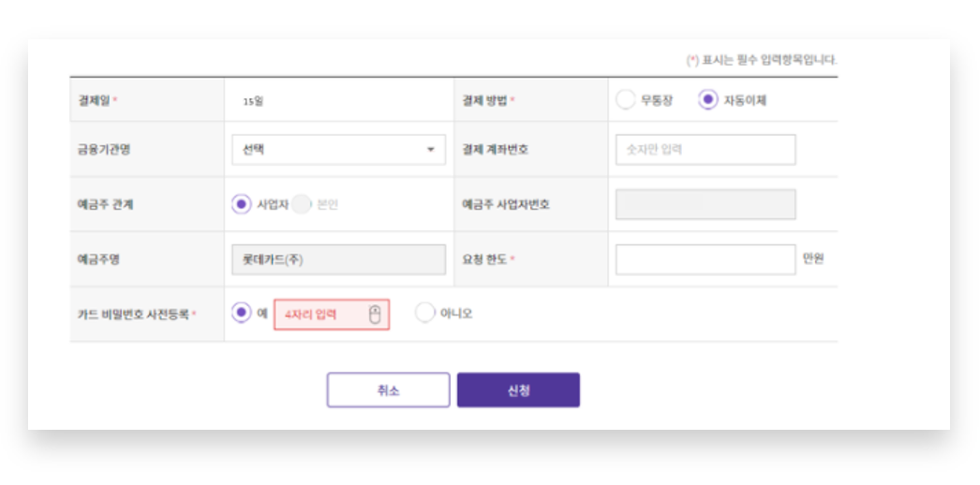Select the 무통장 payment method
The height and width of the screenshot is (485, 980).
point(626,100)
